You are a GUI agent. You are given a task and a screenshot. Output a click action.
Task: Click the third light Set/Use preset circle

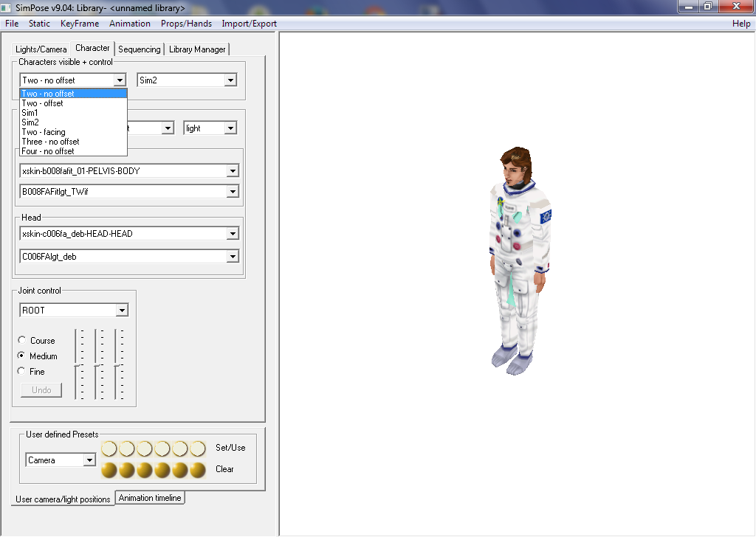pos(145,448)
